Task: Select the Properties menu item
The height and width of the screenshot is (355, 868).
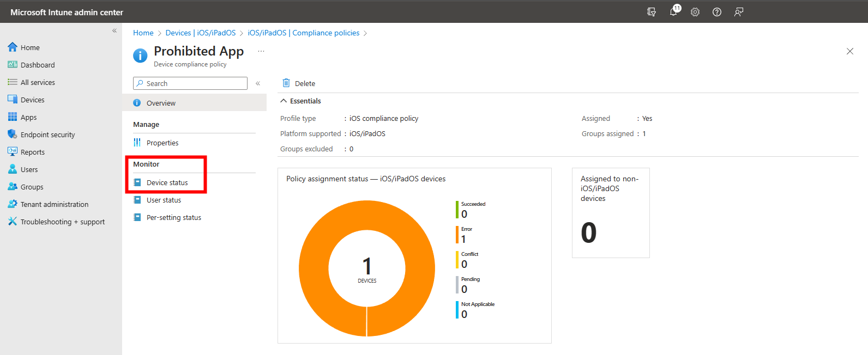Action: pyautogui.click(x=162, y=143)
